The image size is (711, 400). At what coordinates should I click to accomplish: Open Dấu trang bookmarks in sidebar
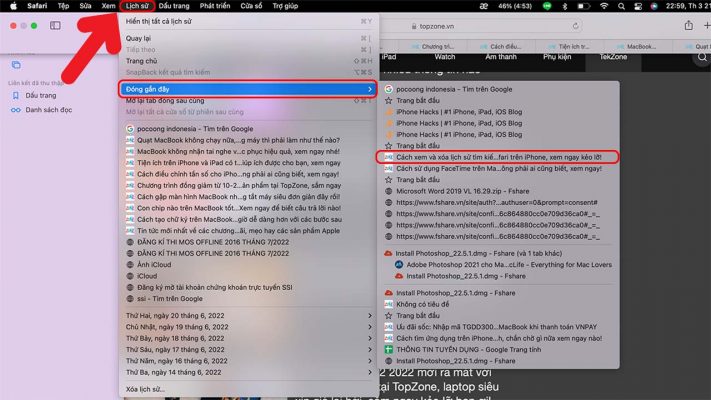(x=40, y=95)
